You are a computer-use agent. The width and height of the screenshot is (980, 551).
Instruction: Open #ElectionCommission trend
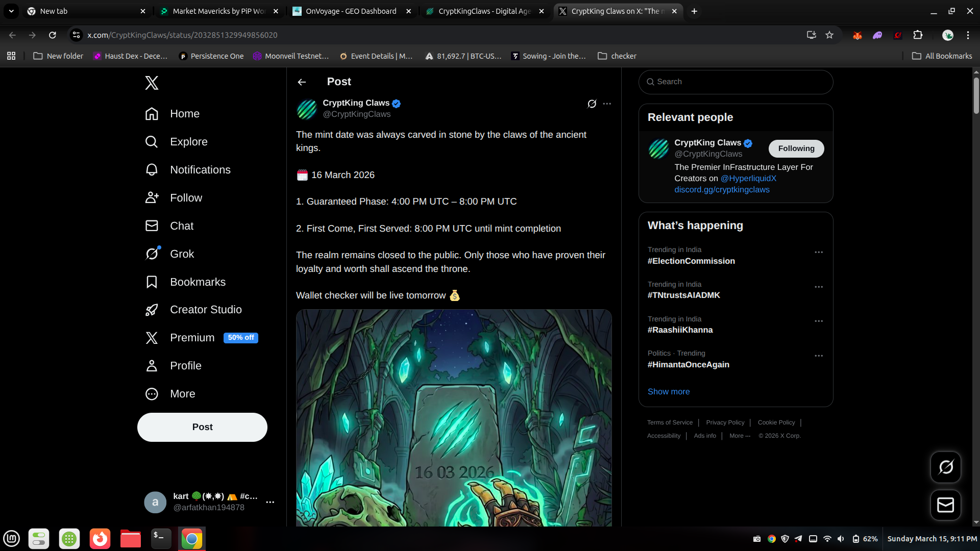pyautogui.click(x=691, y=261)
